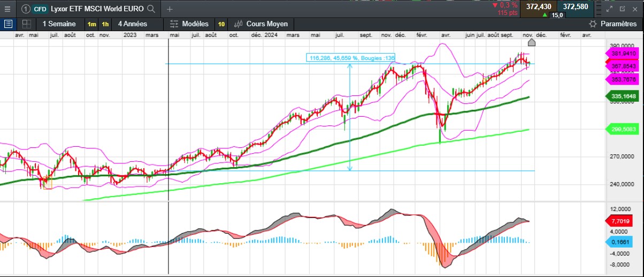Viewport: 644px width, 277px height.
Task: Switch to the 1m timeframe
Action: tap(92, 24)
